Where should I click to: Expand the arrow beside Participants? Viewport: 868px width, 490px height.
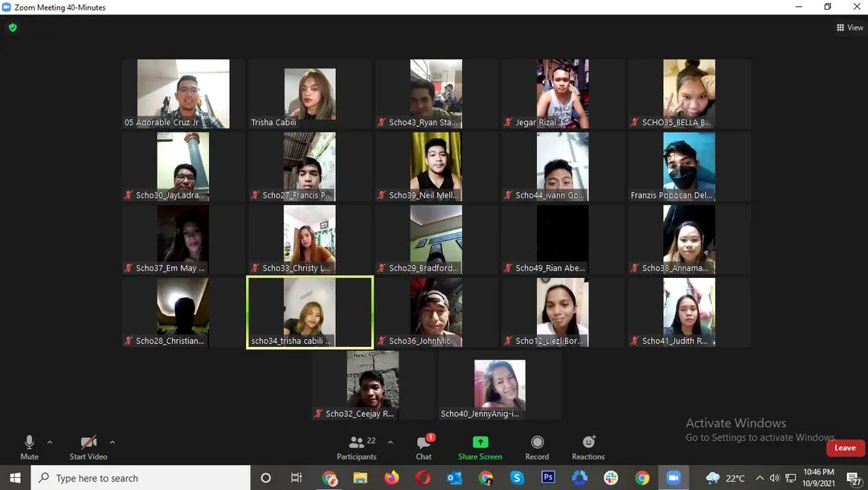391,442
